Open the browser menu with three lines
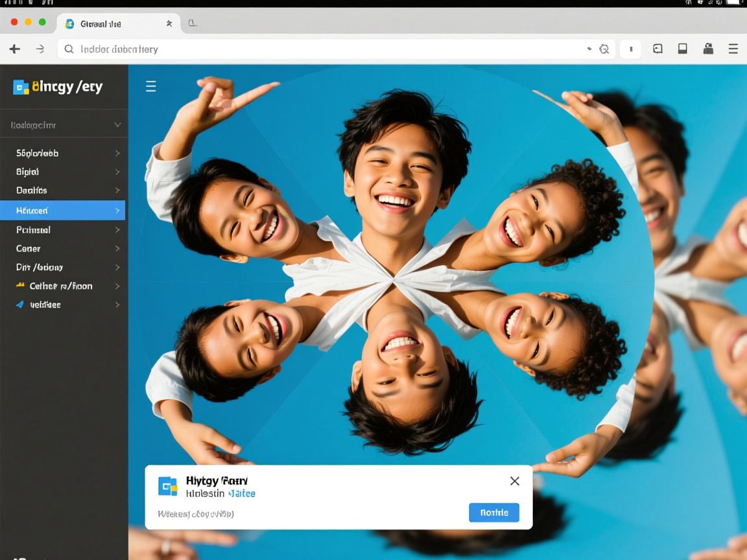Viewport: 747px width, 560px height. [733, 49]
